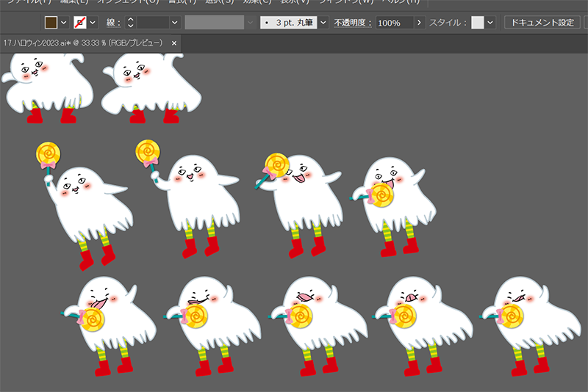Click the gray variable width profile box
The image size is (588, 392).
click(214, 23)
